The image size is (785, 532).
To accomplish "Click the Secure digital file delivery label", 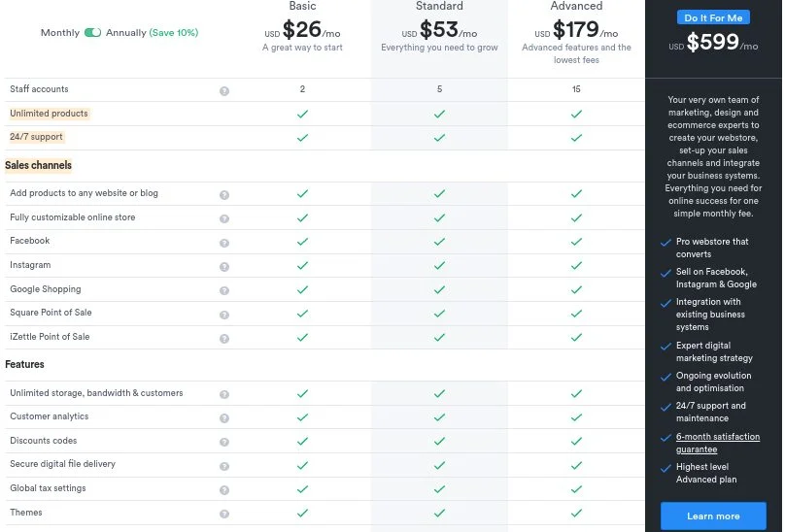I will click(62, 464).
